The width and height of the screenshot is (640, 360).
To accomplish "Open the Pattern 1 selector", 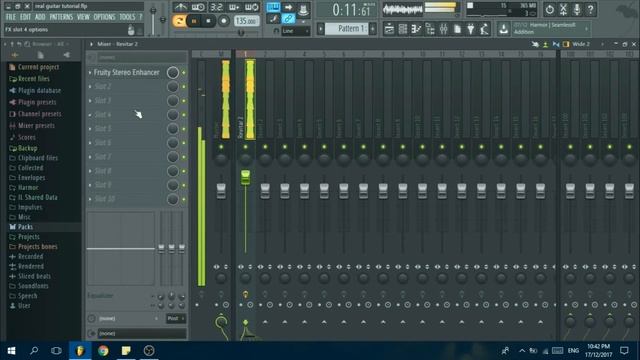I will pyautogui.click(x=347, y=29).
